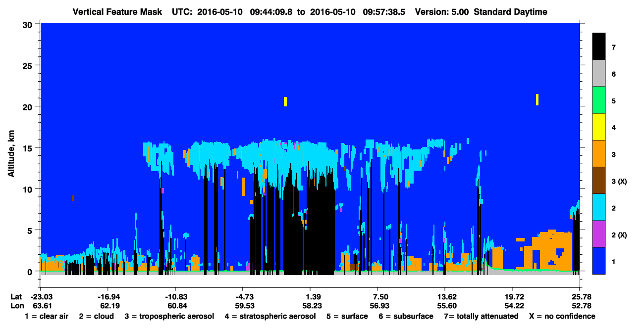Click the y-axis tick label 15
The image size is (644, 330).
pyautogui.click(x=29, y=148)
